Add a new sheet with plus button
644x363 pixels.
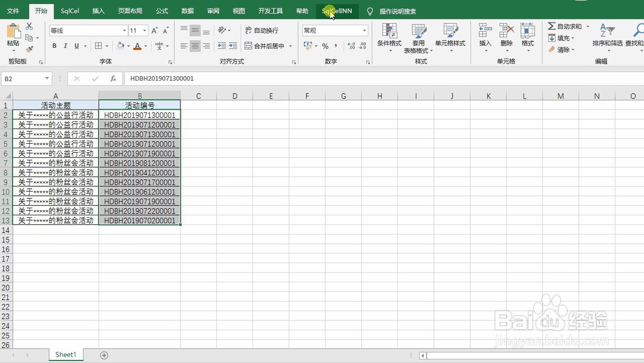104,355
